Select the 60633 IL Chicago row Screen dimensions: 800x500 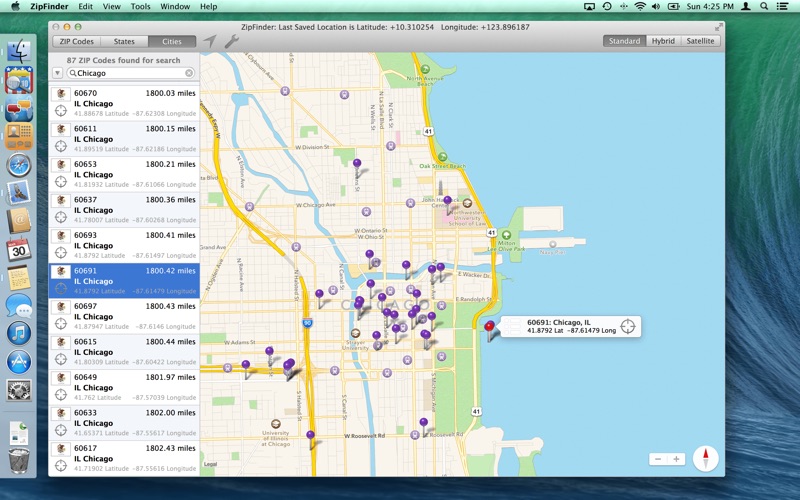124,422
